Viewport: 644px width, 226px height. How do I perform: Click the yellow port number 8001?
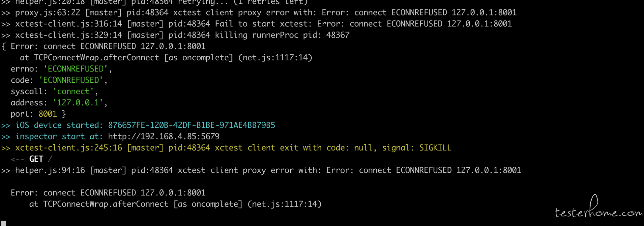[48, 114]
